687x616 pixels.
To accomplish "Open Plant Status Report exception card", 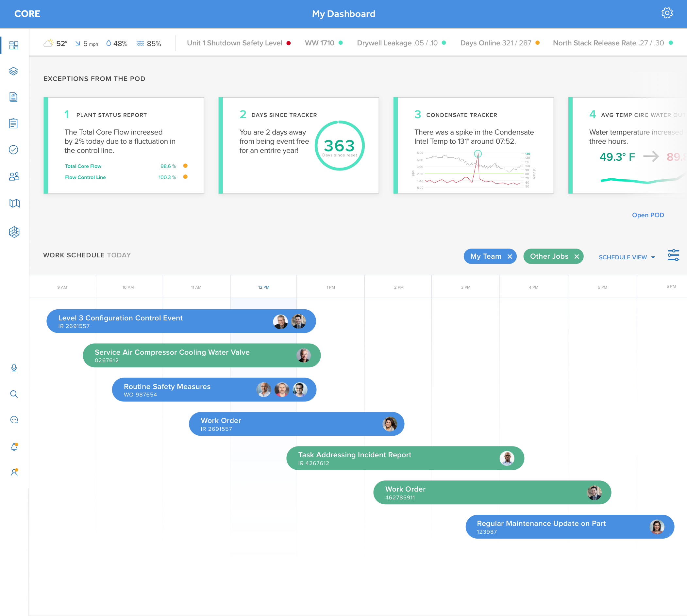I will pos(124,145).
